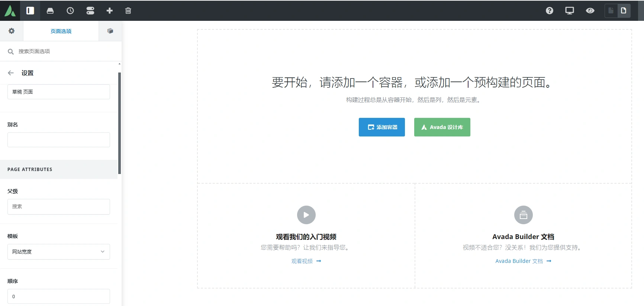Open the preferences toggles icon
The width and height of the screenshot is (644, 306).
pyautogui.click(x=90, y=11)
